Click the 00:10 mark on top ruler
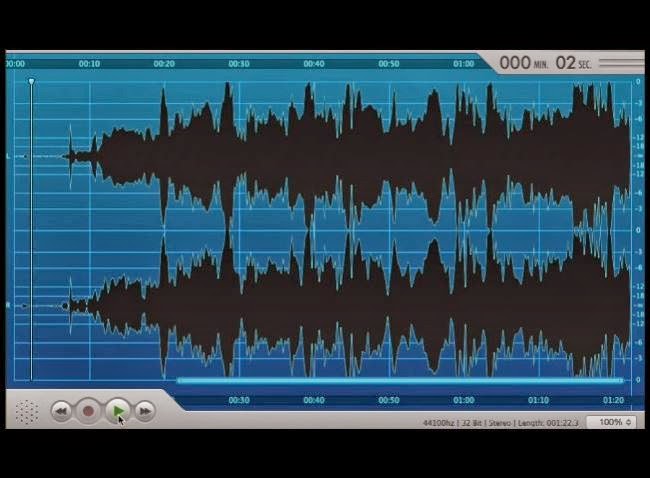The width and height of the screenshot is (650, 478). [89, 63]
